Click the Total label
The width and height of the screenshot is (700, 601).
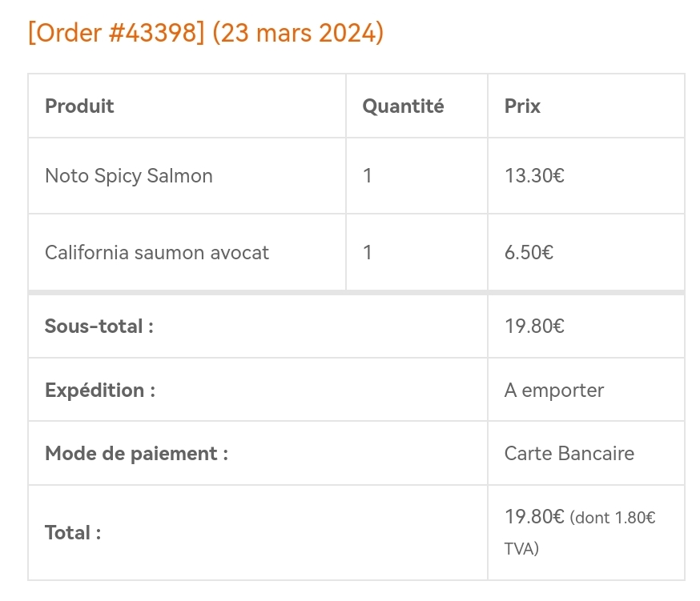(73, 533)
